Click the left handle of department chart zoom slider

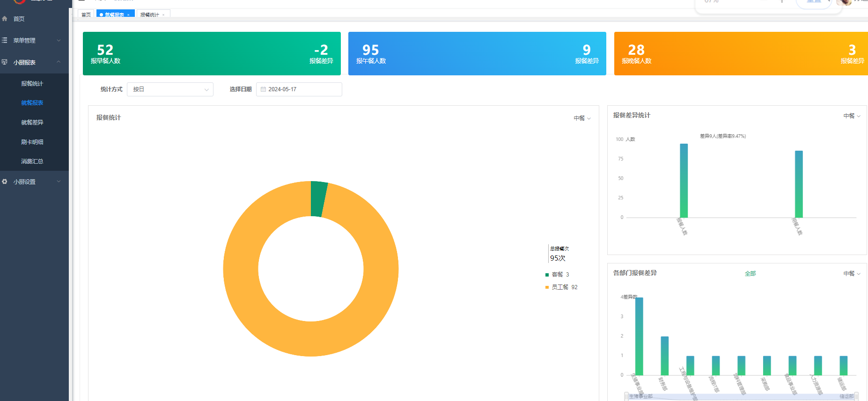tap(626, 397)
